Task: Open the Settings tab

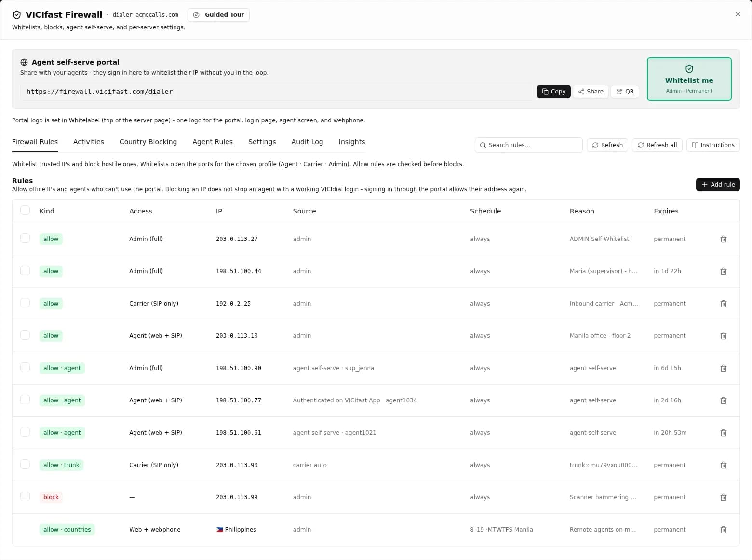Action: pyautogui.click(x=262, y=142)
